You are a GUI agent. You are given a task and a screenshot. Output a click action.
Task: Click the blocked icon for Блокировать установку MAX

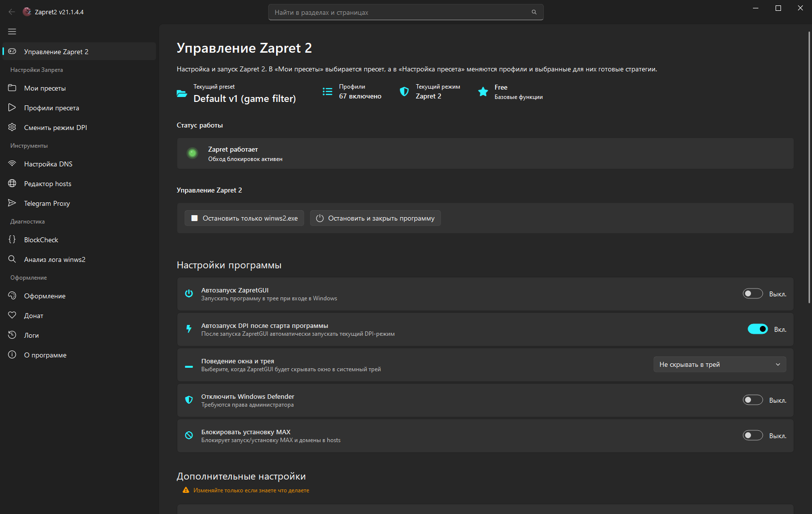(x=189, y=435)
